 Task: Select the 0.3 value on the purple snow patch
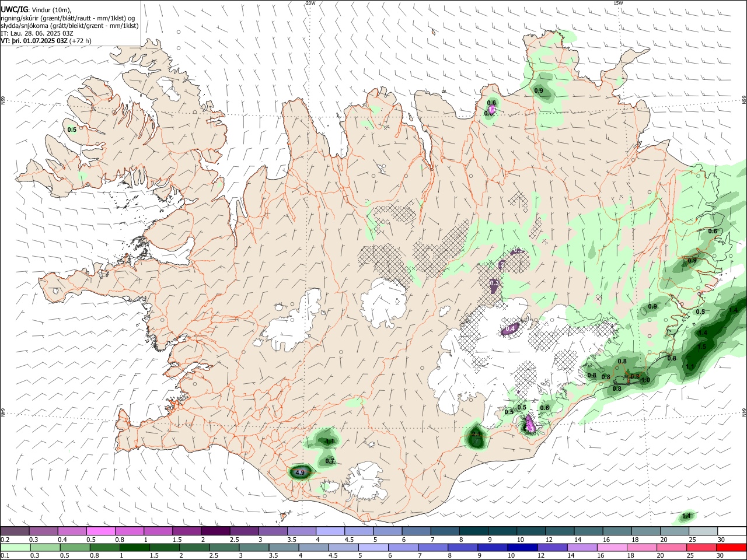[494, 283]
